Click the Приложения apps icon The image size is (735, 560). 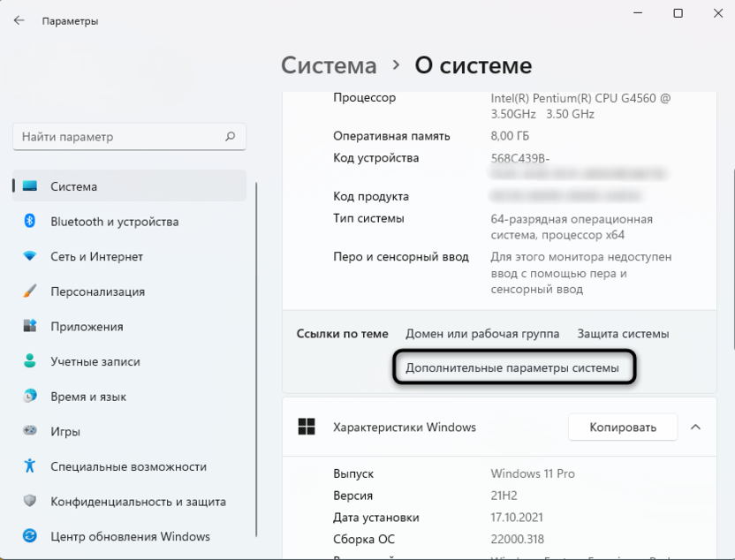[30, 326]
